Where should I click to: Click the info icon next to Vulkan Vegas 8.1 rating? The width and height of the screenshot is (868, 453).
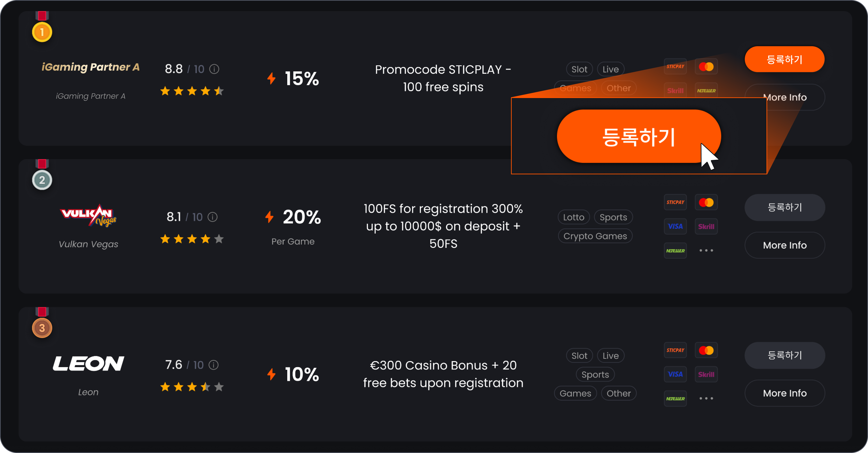coord(213,217)
